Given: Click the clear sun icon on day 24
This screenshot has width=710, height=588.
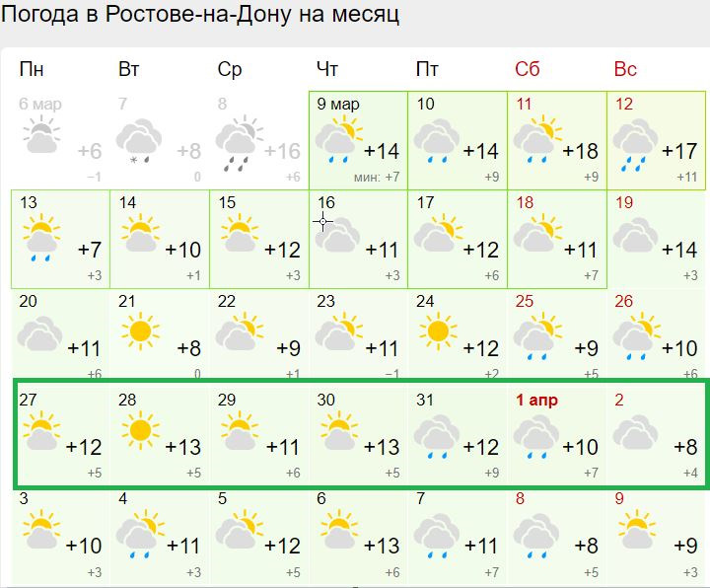Looking at the screenshot, I should [x=438, y=331].
